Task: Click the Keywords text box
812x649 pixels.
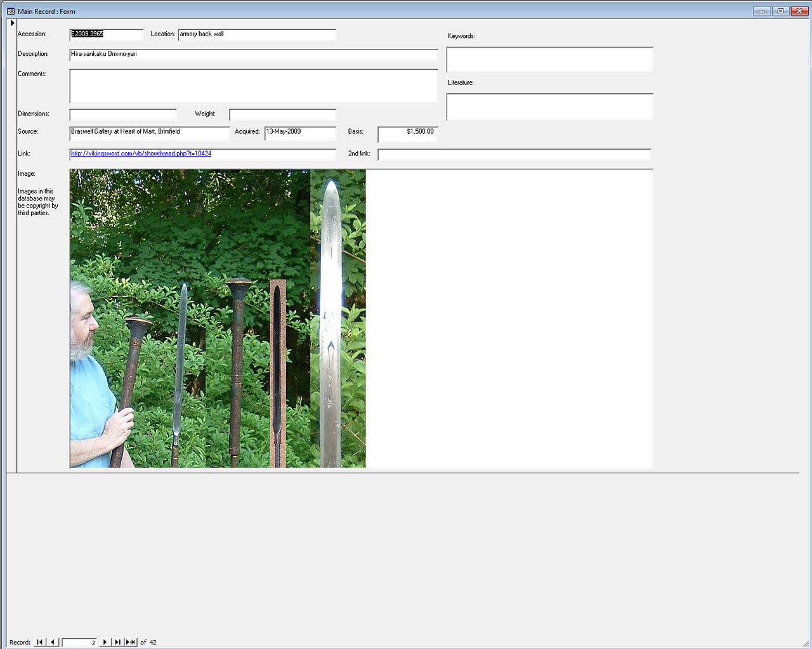Action: 549,59
